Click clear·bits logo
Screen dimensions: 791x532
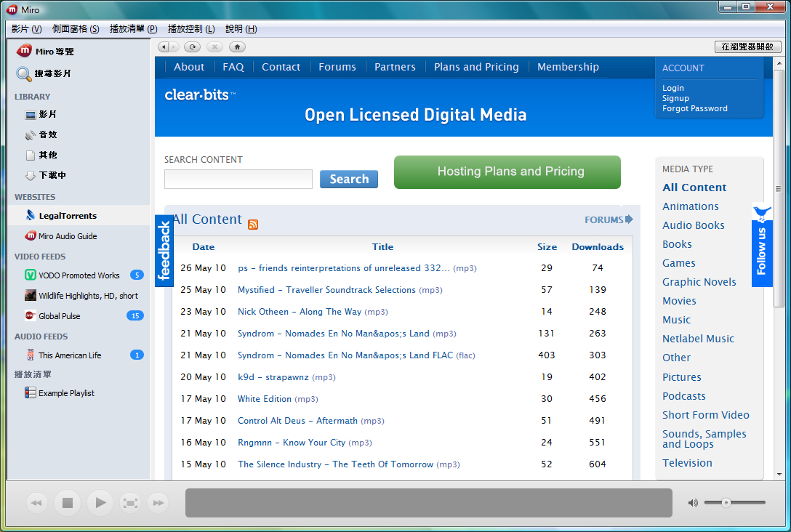[x=200, y=94]
